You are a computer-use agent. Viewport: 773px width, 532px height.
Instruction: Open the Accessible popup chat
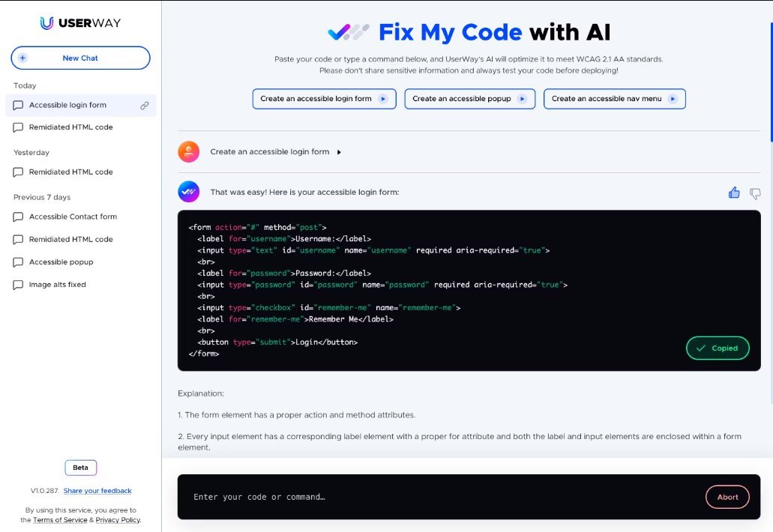click(x=61, y=262)
